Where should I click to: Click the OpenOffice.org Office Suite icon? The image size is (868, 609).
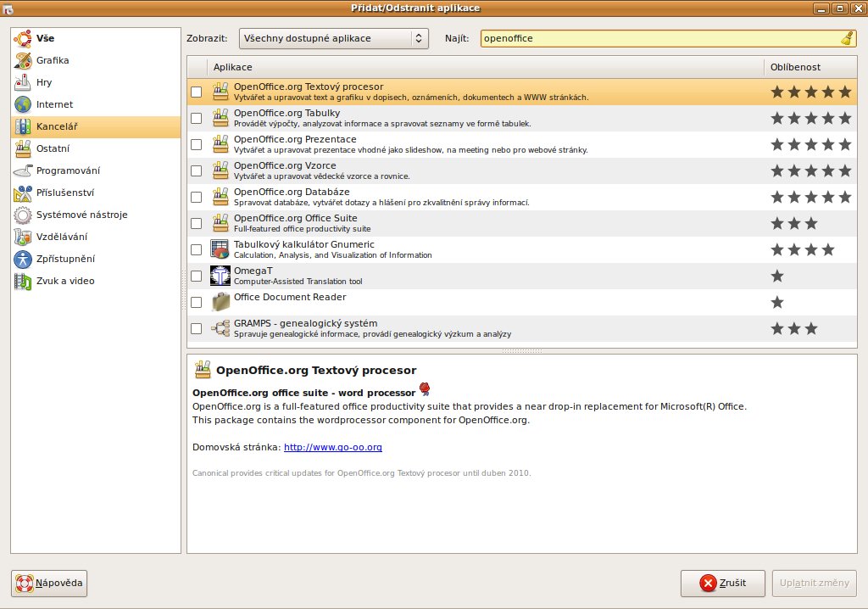220,223
